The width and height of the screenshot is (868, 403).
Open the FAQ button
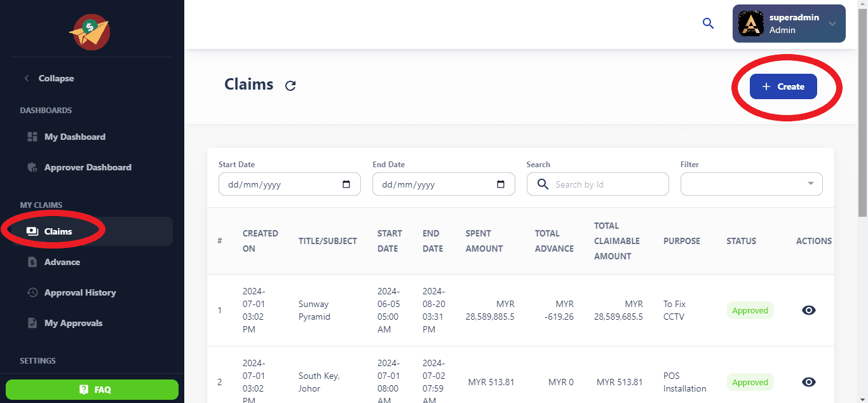pos(92,390)
